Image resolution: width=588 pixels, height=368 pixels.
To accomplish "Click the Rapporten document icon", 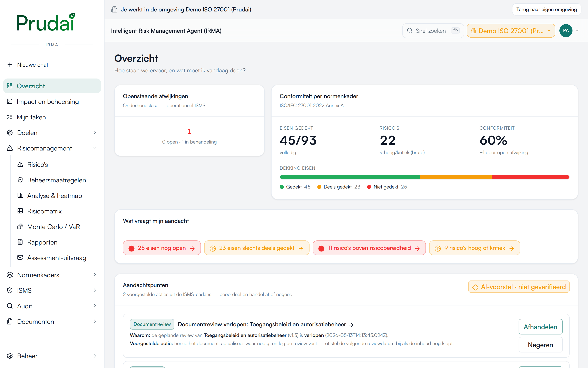I will click(x=20, y=242).
